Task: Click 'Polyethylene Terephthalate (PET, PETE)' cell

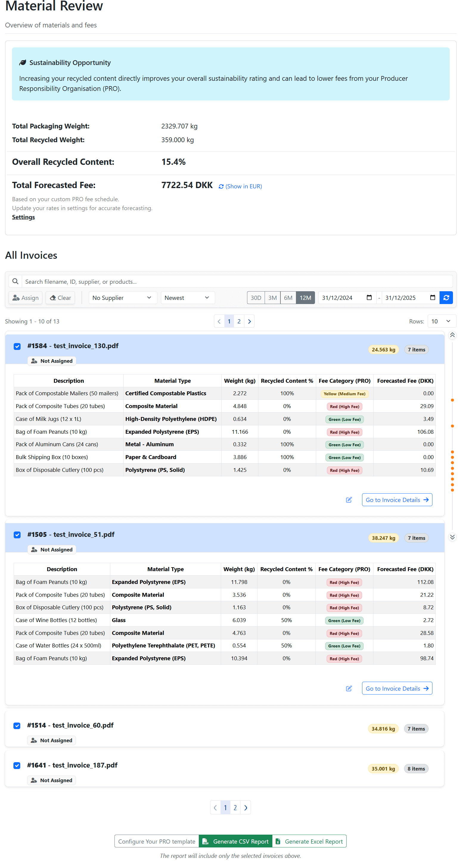Action: (x=165, y=646)
